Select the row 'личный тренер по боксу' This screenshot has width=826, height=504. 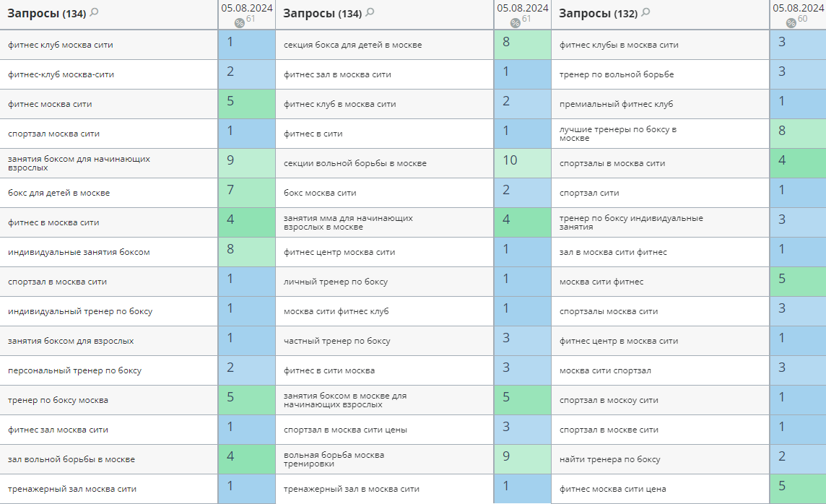(336, 282)
